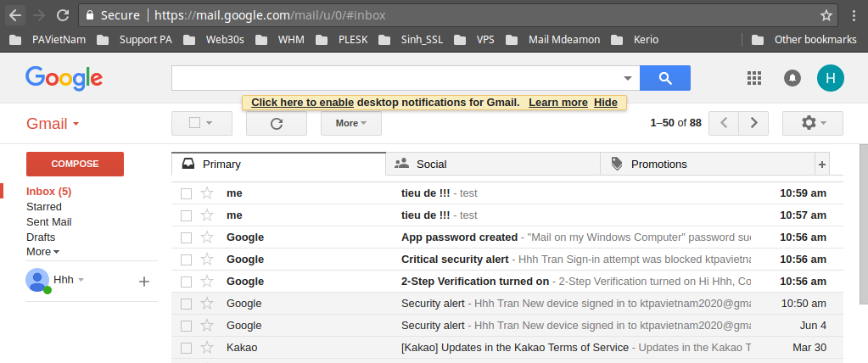This screenshot has width=868, height=363.
Task: Open the search options dropdown arrow
Action: tap(628, 78)
